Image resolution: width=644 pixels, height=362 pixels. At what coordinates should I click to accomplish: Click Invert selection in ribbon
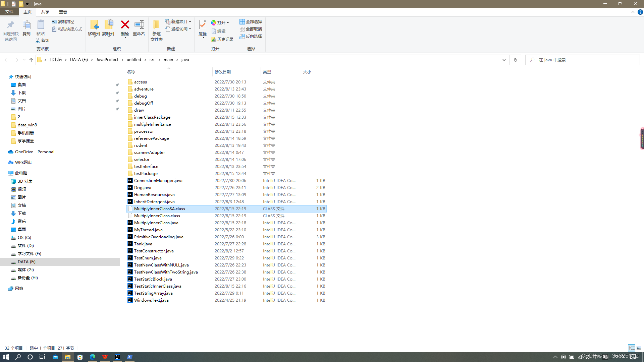coord(251,36)
